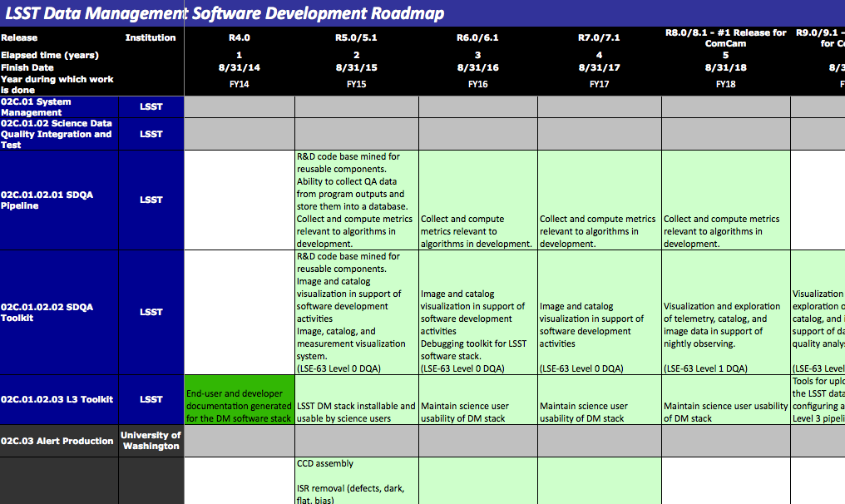Image resolution: width=845 pixels, height=504 pixels.
Task: Select the R5.0/5.1 release header cell
Action: pos(356,38)
